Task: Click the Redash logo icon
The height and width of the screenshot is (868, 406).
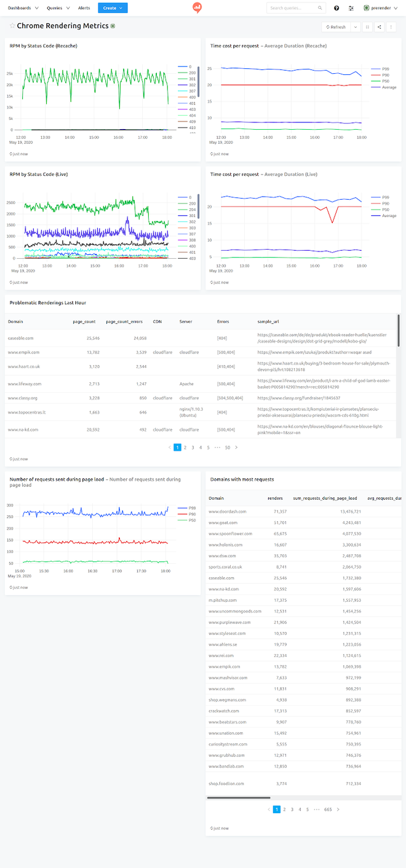Action: click(x=197, y=8)
